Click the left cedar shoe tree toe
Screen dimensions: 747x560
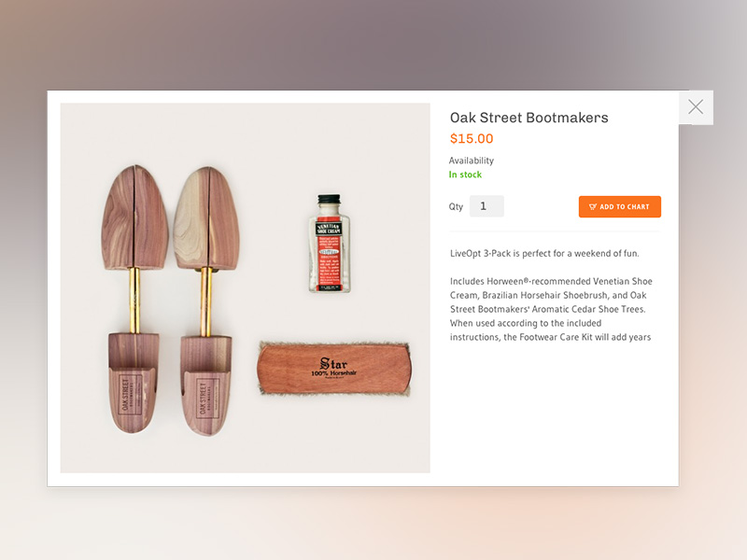pyautogui.click(x=134, y=217)
